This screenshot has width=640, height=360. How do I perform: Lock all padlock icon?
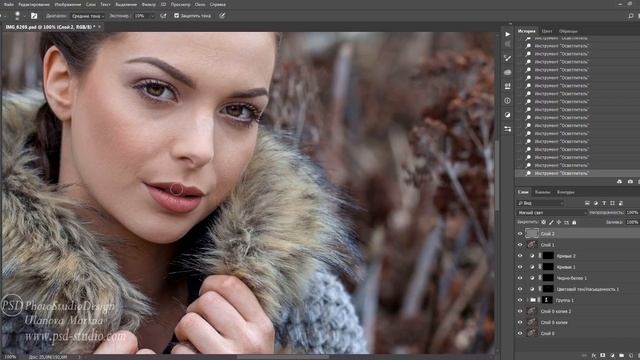pos(574,222)
